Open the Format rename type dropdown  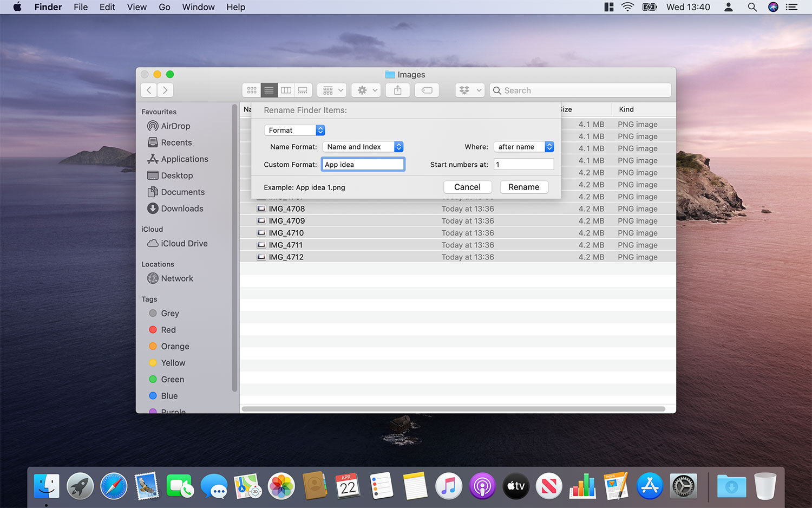pos(294,130)
